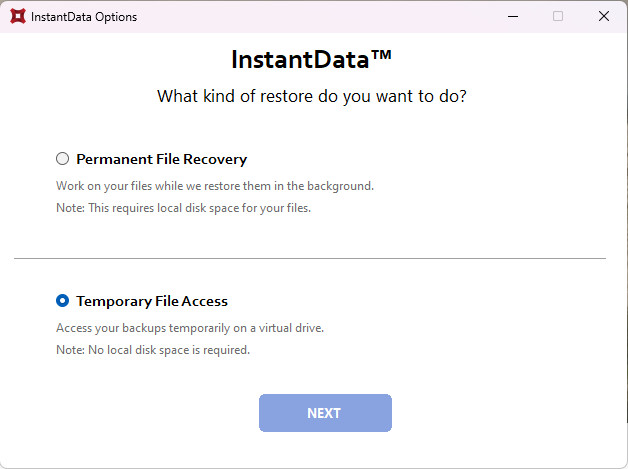The width and height of the screenshot is (628, 469).
Task: Select the Temporary File Access radio circle
Action: click(63, 301)
